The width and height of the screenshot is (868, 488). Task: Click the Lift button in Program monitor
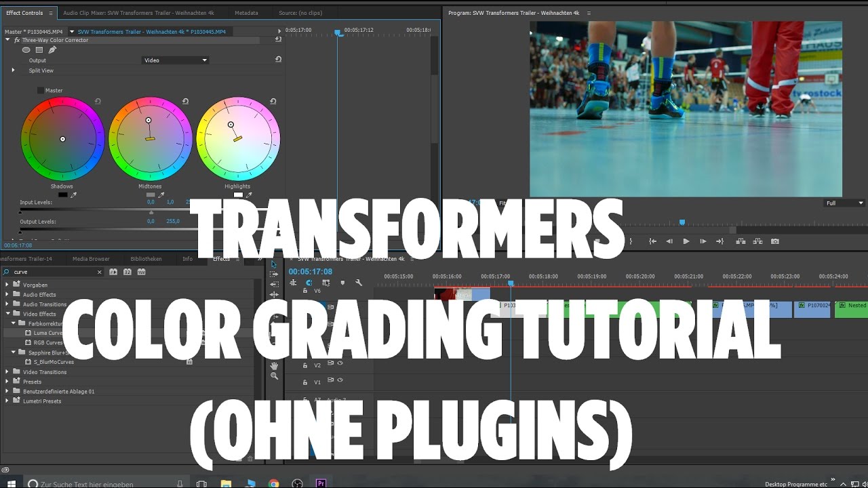click(741, 241)
